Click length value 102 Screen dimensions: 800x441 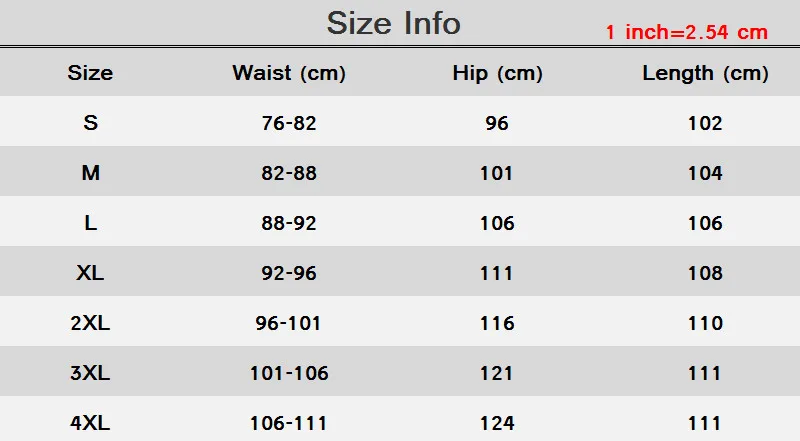coord(706,124)
